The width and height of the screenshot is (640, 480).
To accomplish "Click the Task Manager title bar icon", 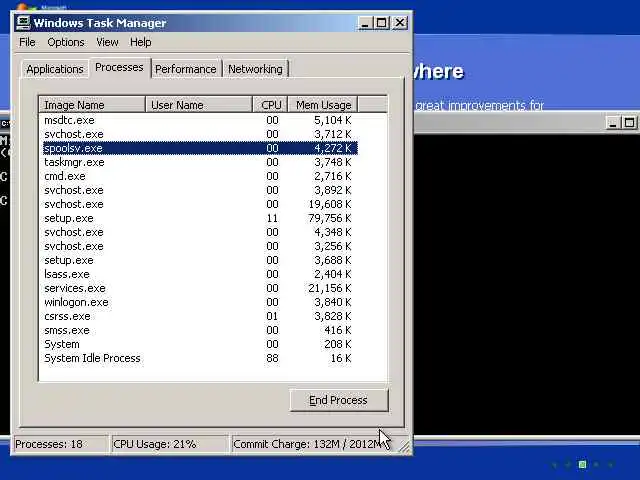I will [x=23, y=23].
